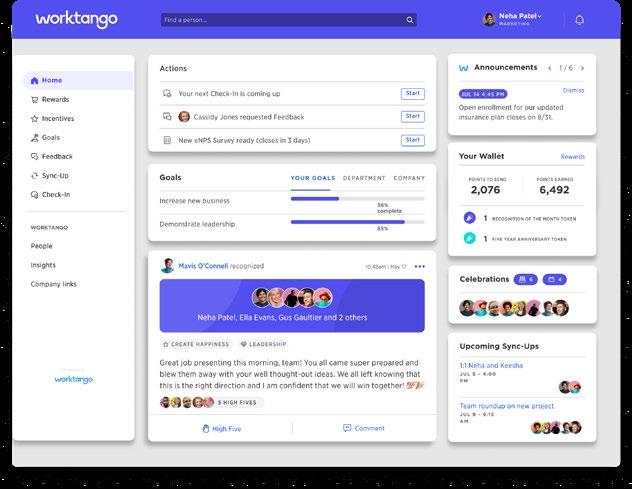The height and width of the screenshot is (489, 632).
Task: Click the worktango footer logo in sidebar
Action: [x=73, y=379]
